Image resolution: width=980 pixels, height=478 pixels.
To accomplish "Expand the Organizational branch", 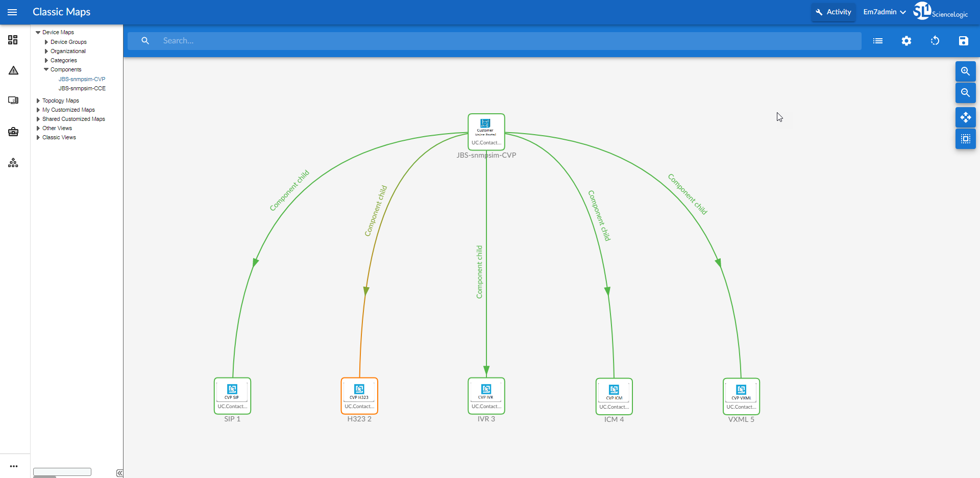I will (46, 51).
